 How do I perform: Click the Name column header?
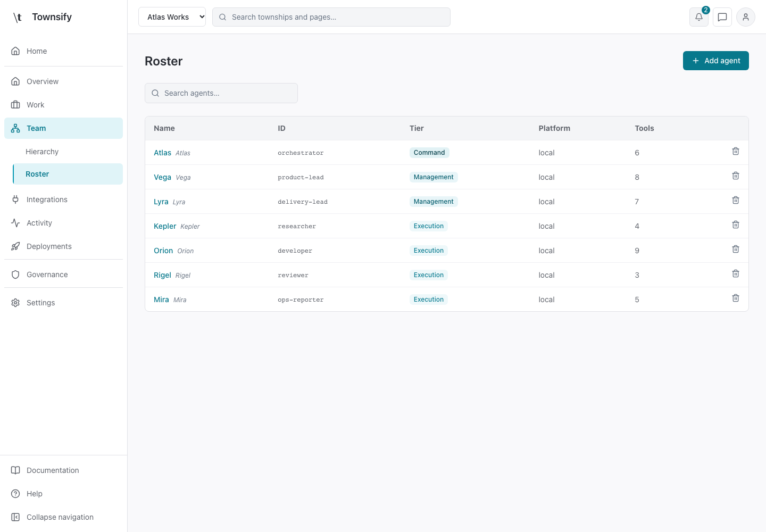point(164,128)
